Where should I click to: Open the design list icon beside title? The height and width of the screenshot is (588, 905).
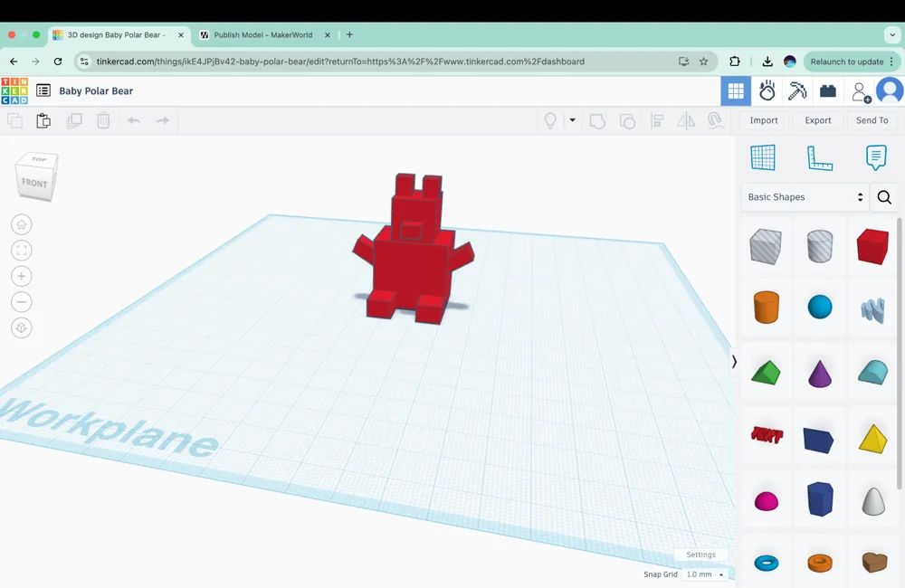(x=43, y=90)
